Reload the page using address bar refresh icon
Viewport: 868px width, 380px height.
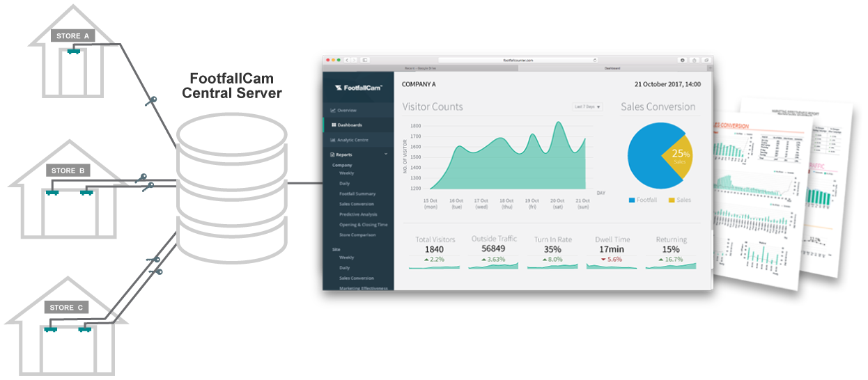[x=594, y=61]
